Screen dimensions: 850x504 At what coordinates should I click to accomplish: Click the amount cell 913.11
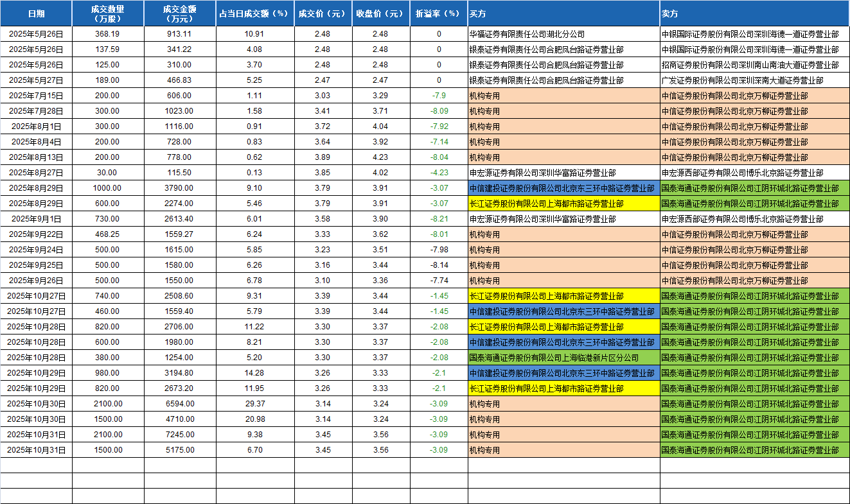click(x=180, y=34)
